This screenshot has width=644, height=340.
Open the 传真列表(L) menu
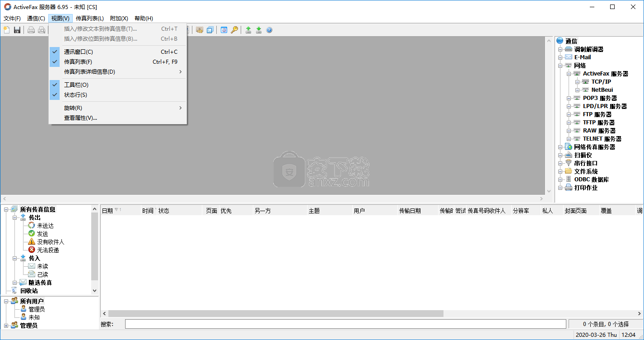click(x=90, y=19)
